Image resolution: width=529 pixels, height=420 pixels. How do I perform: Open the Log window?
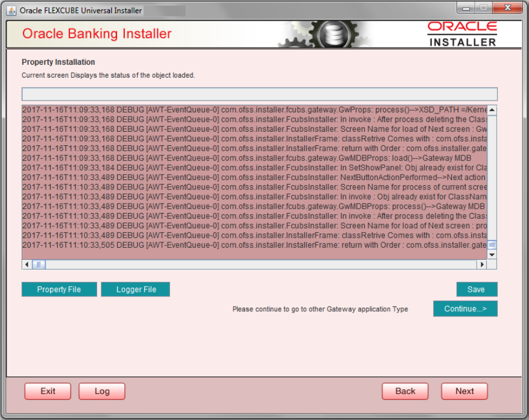pos(101,391)
